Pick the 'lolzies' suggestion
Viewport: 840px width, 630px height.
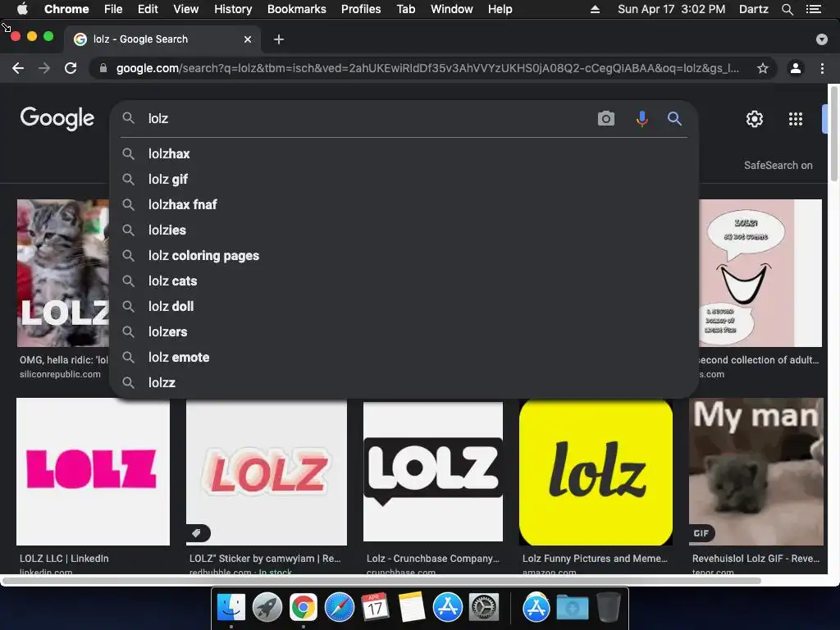click(404, 230)
